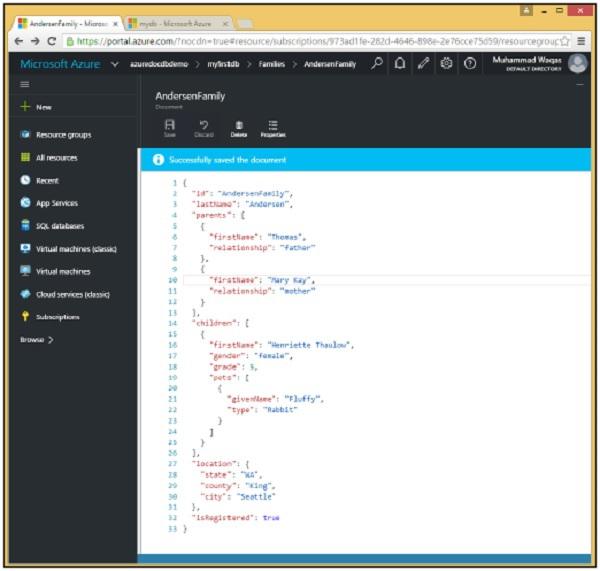Select Resource groups in sidebar
The height and width of the screenshot is (571, 600).
tap(64, 134)
